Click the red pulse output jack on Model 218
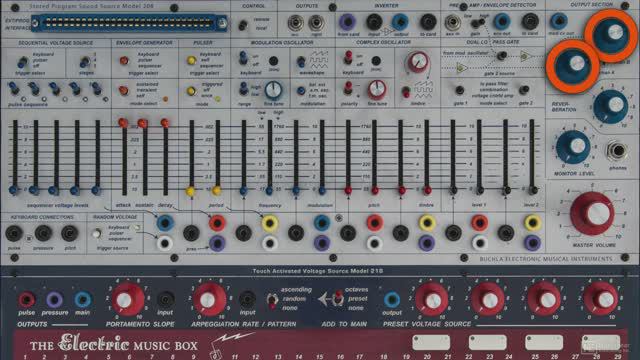Screen dimensions: 640x360 (x=27, y=300)
